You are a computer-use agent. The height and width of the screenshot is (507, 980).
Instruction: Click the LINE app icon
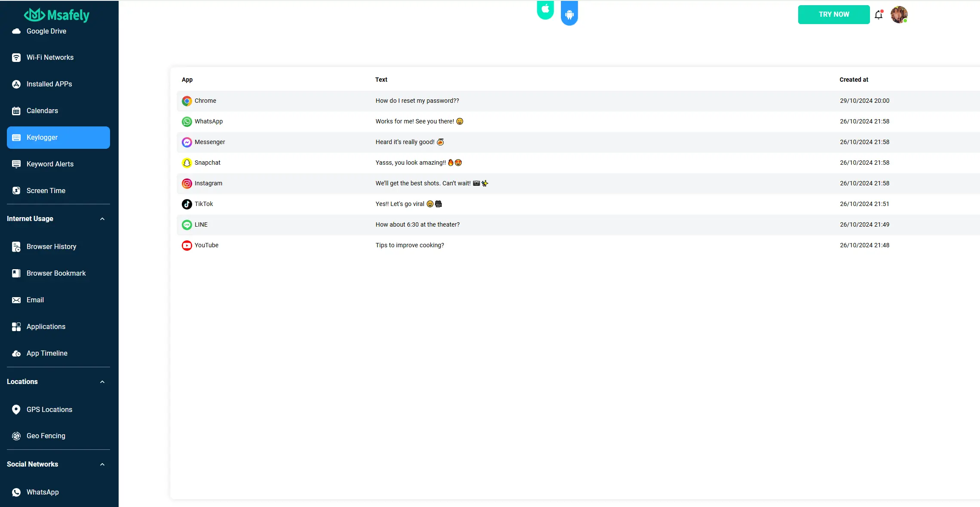(x=187, y=225)
